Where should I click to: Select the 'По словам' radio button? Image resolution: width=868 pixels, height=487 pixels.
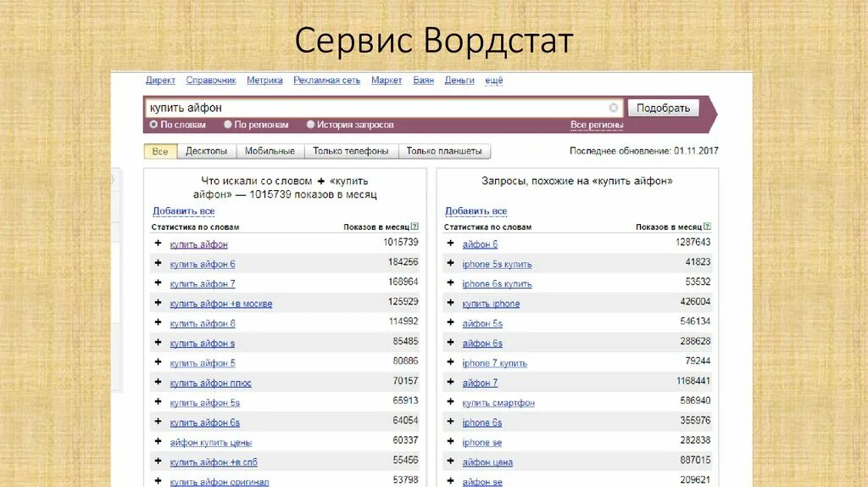(154, 125)
